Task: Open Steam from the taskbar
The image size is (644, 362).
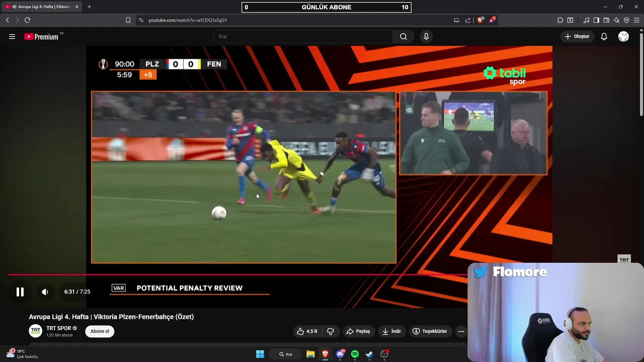Action: pyautogui.click(x=369, y=354)
